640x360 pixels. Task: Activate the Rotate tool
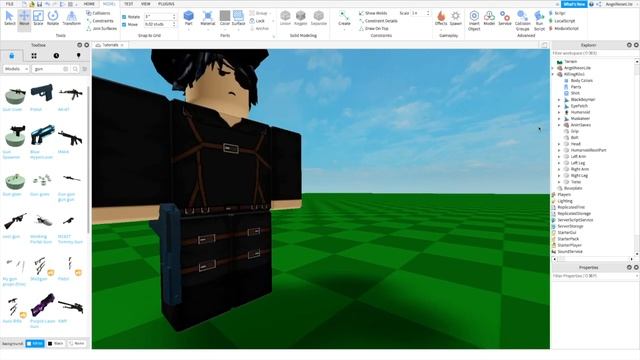[x=53, y=18]
